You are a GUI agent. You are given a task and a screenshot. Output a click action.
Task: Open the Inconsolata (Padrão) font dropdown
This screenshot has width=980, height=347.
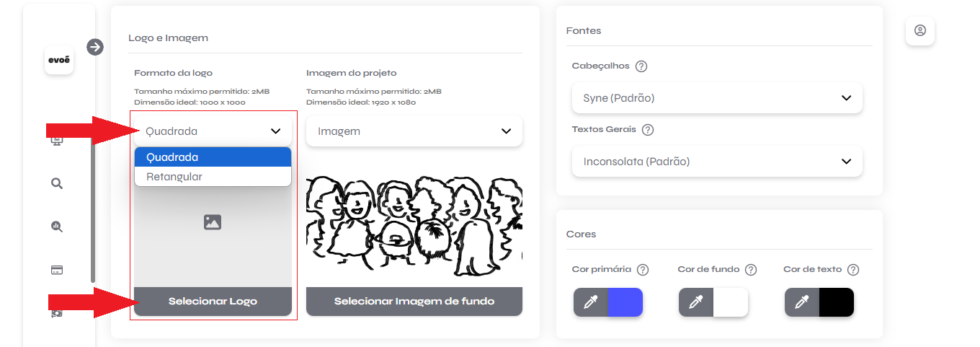[717, 162]
